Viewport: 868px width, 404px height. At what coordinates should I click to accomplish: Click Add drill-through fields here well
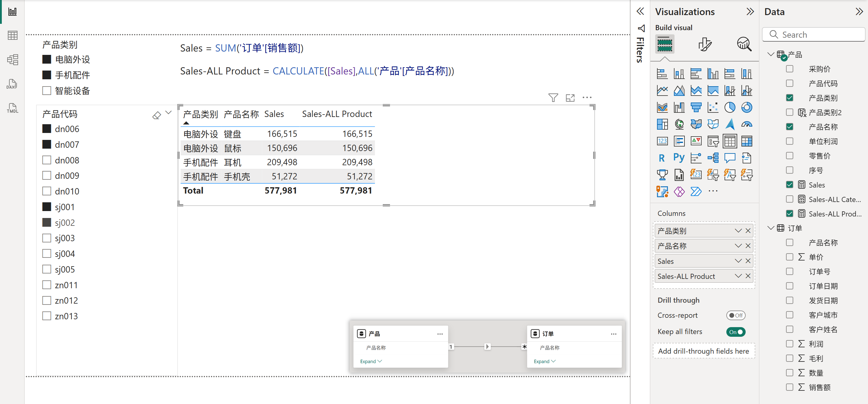(703, 351)
